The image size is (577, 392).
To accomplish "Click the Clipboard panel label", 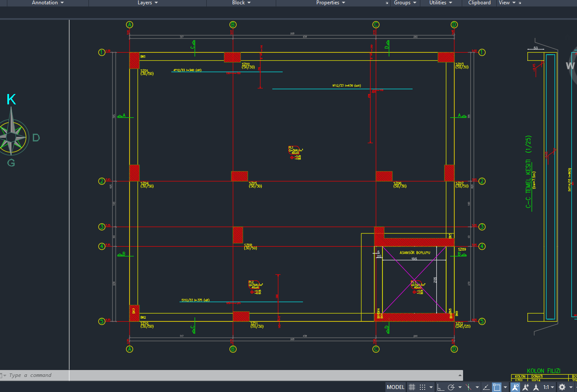I will (479, 3).
